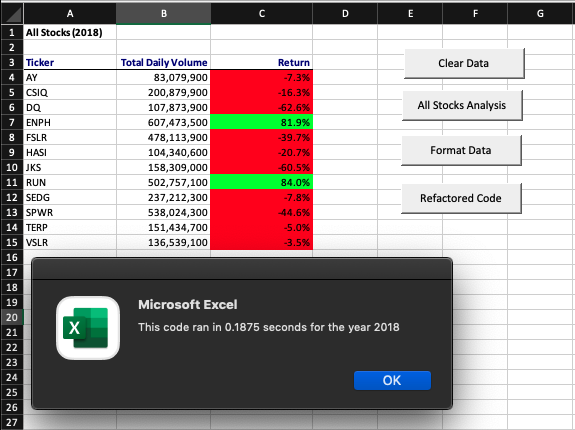Click volume cell 237,212,300
This screenshot has height=430, width=575.
(164, 197)
